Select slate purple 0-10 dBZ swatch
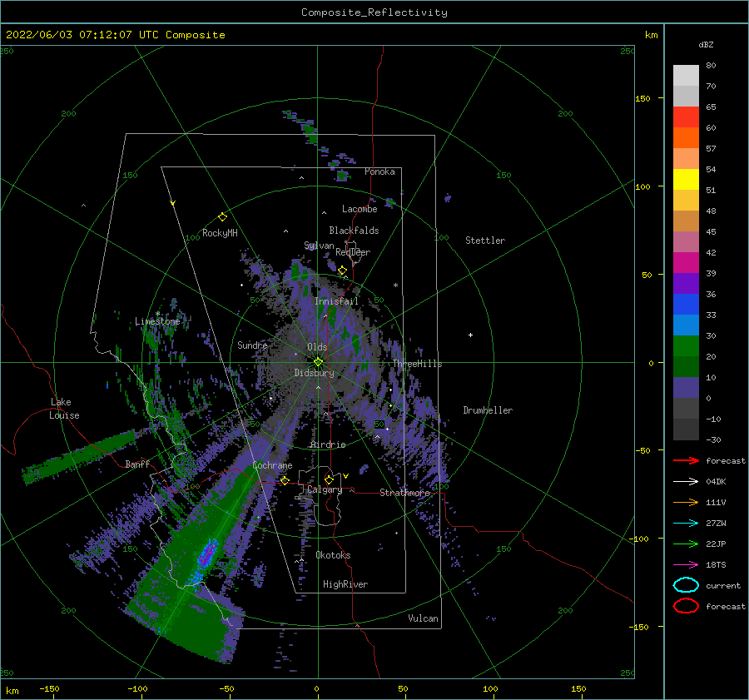 (x=686, y=388)
